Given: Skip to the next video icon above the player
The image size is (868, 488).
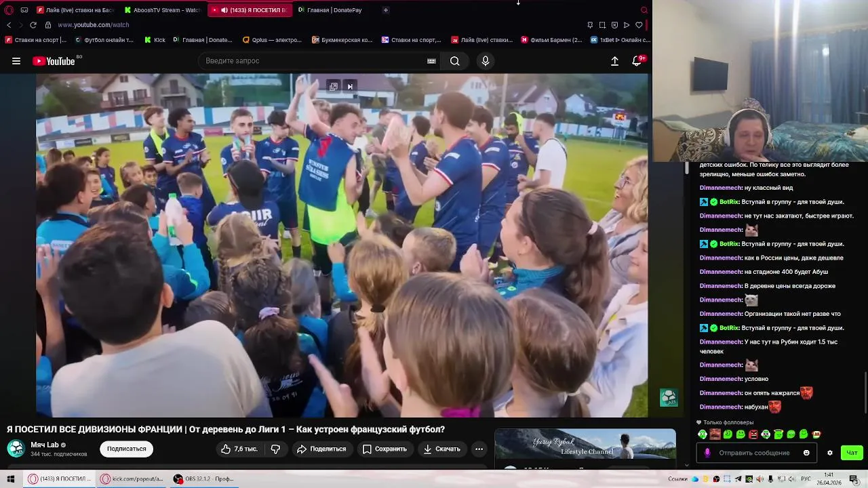Looking at the screenshot, I should coord(350,86).
